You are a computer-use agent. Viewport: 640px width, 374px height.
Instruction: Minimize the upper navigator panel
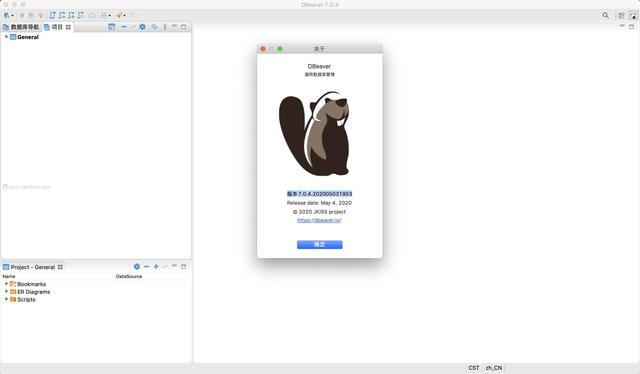(x=174, y=26)
